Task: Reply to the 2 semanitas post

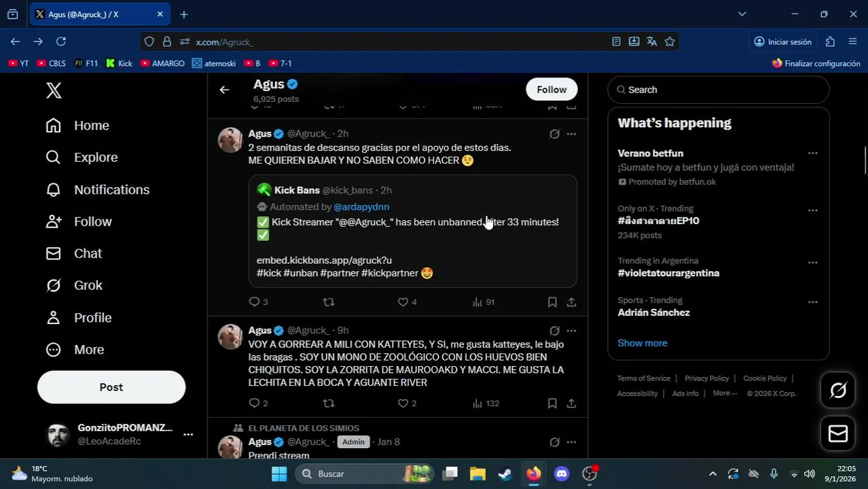Action: (x=258, y=302)
